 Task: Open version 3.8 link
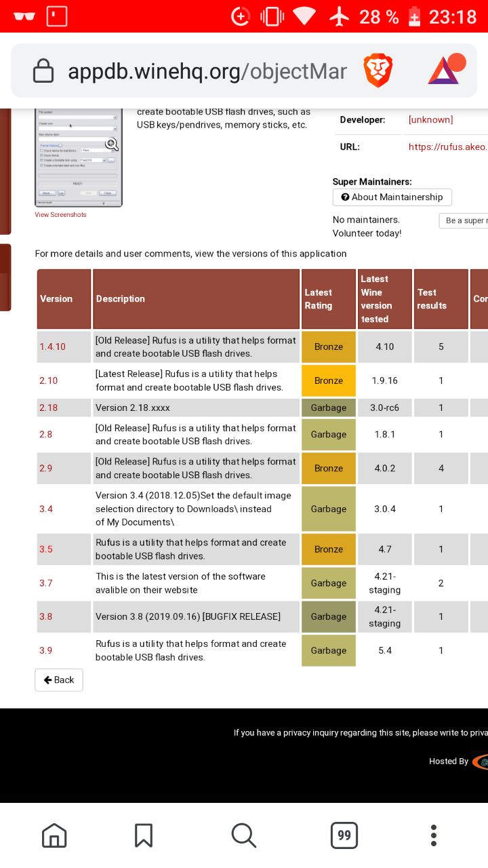coord(46,617)
